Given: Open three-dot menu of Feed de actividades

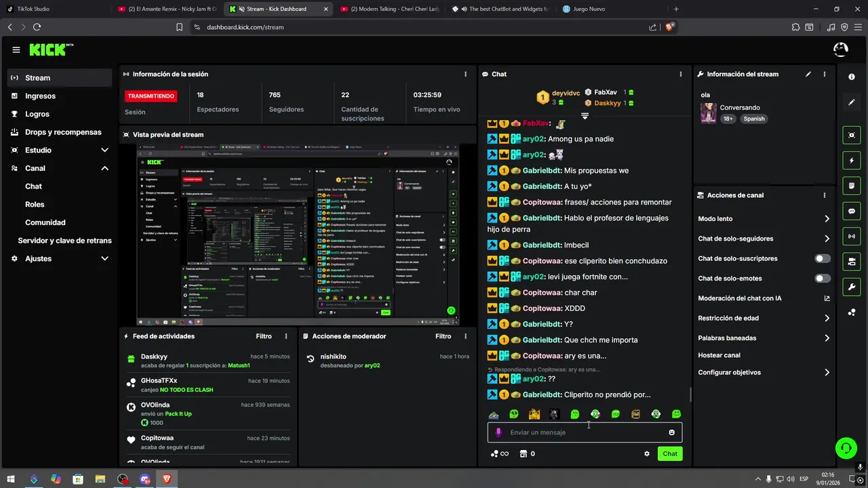Looking at the screenshot, I should 286,336.
